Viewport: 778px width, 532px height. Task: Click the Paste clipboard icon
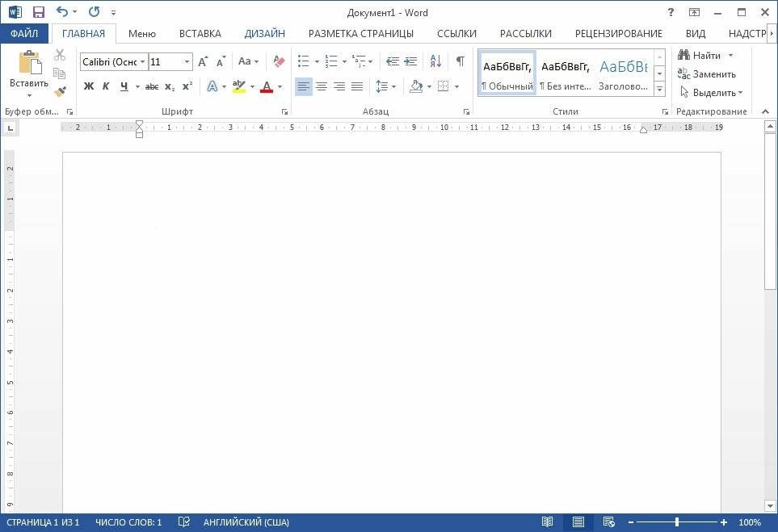[x=29, y=63]
